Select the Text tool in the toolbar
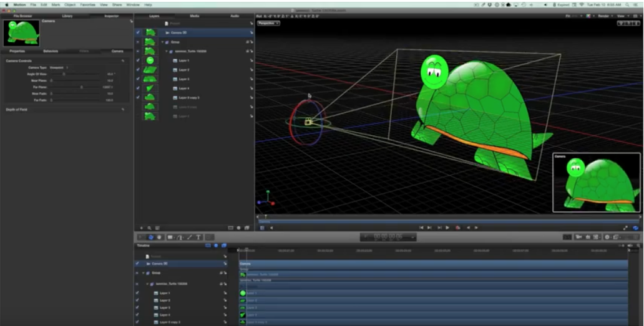Viewport: 644px width, 326px height. [198, 237]
